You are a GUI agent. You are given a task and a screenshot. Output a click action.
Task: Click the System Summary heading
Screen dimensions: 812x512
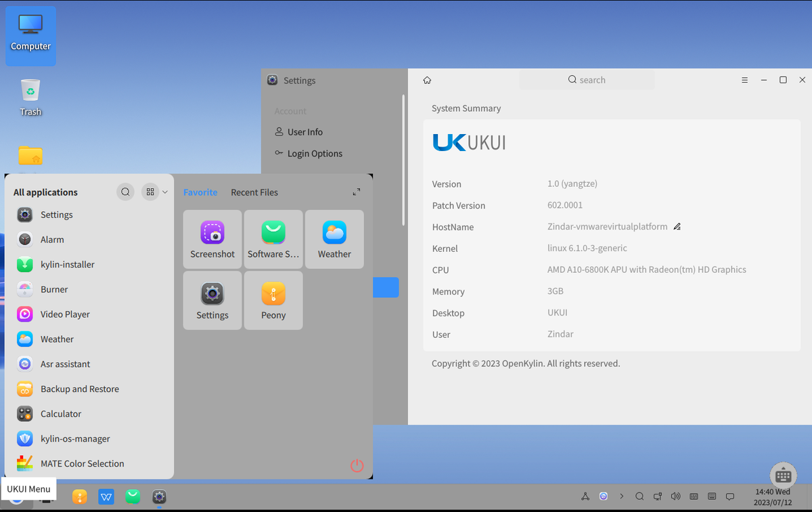(466, 108)
